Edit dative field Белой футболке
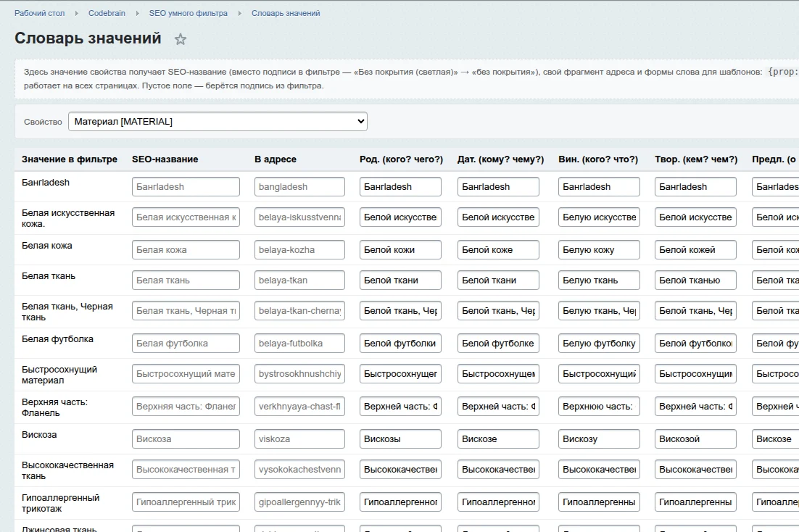This screenshot has height=532, width=799. (498, 344)
